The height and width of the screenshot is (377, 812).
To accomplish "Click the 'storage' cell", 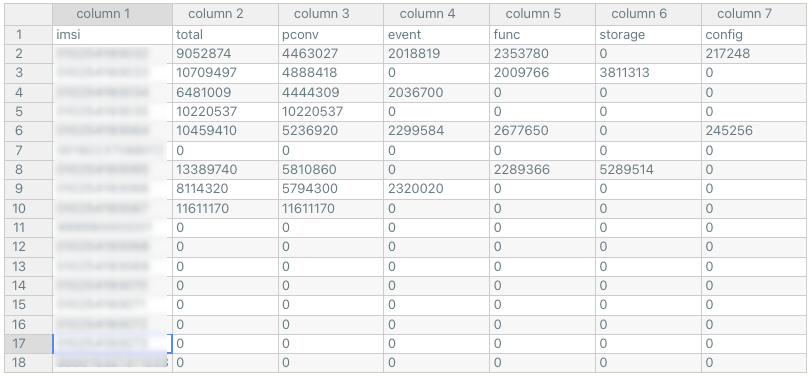I will click(648, 35).
